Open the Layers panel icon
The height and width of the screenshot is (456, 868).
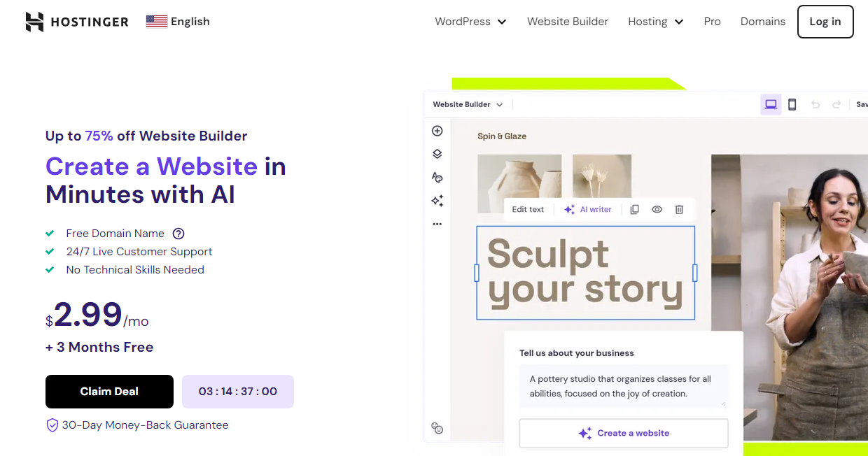pyautogui.click(x=437, y=154)
